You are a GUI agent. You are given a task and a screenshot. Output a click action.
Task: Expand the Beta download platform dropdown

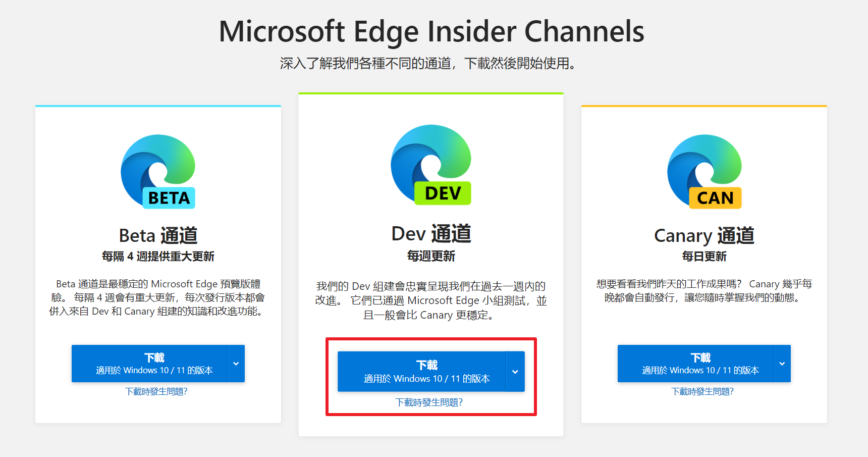236,364
